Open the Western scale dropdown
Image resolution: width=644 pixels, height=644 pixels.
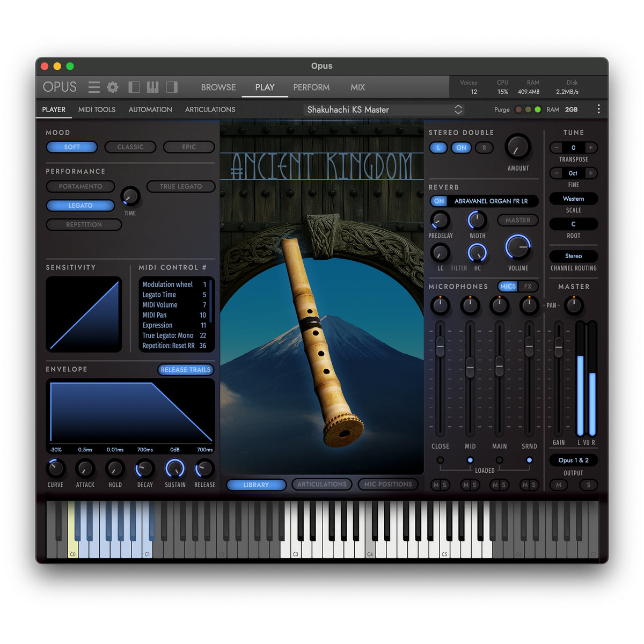coord(573,199)
